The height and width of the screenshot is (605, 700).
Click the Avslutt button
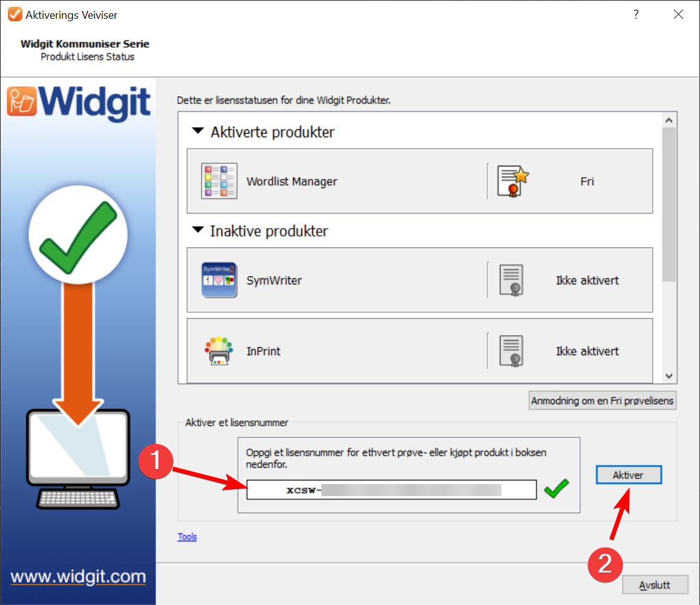click(x=655, y=585)
